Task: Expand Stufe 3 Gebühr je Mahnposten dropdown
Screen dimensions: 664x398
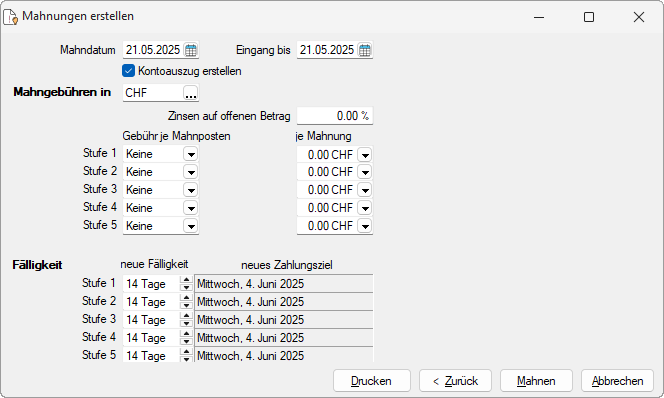Action: [x=191, y=190]
